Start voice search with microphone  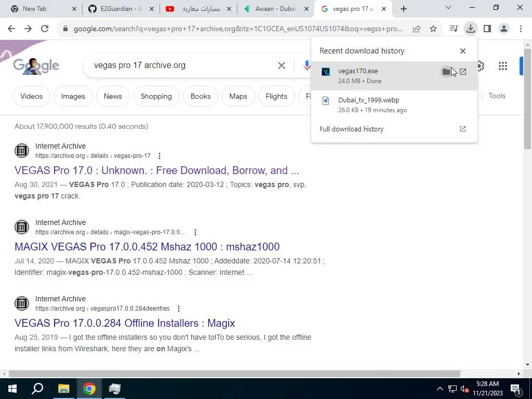[307, 65]
